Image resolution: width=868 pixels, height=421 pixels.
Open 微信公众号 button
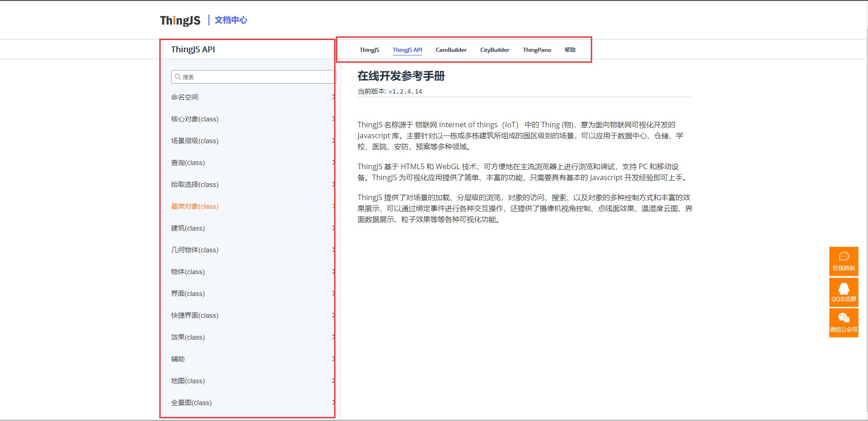843,323
